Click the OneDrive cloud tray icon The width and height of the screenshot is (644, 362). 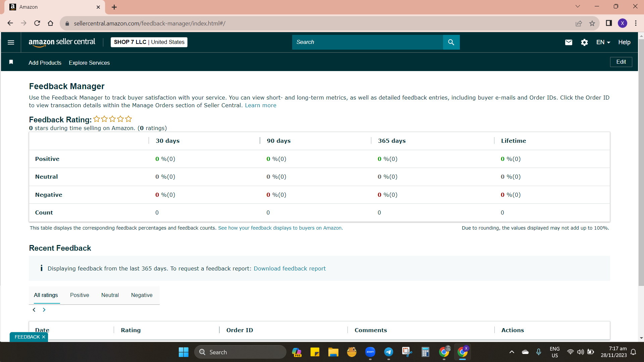coord(525,352)
